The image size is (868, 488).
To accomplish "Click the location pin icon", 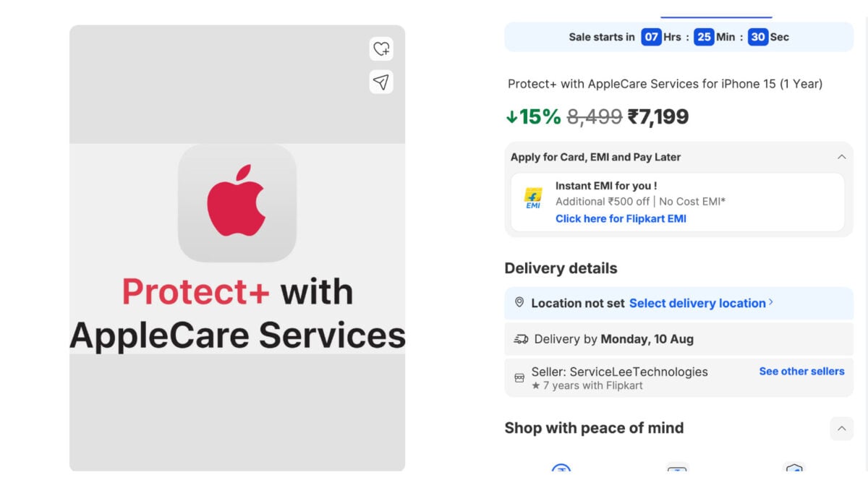I will 519,303.
